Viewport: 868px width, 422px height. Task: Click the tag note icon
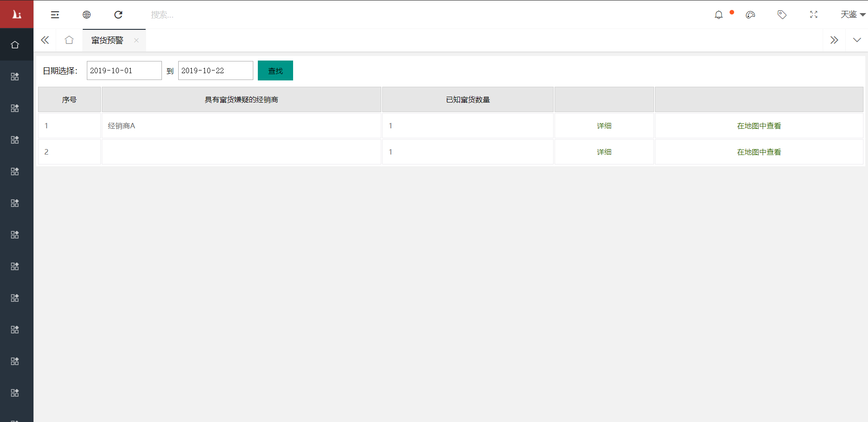[782, 15]
